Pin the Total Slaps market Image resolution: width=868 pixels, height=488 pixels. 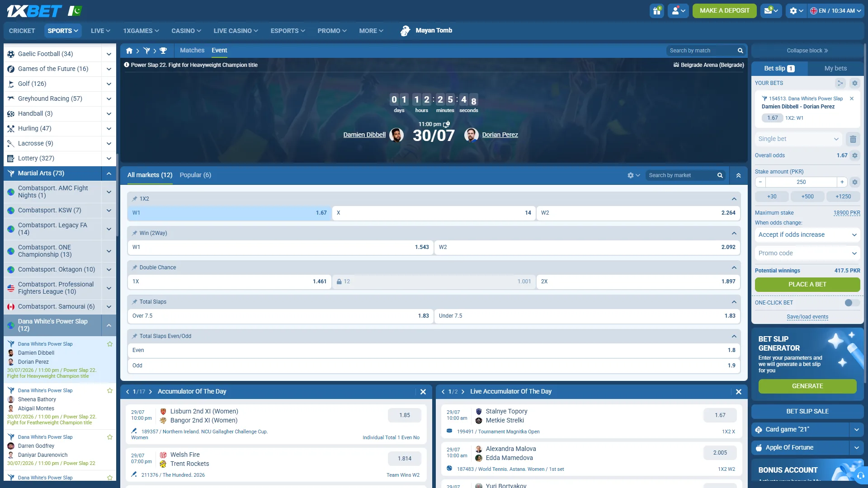click(x=134, y=302)
